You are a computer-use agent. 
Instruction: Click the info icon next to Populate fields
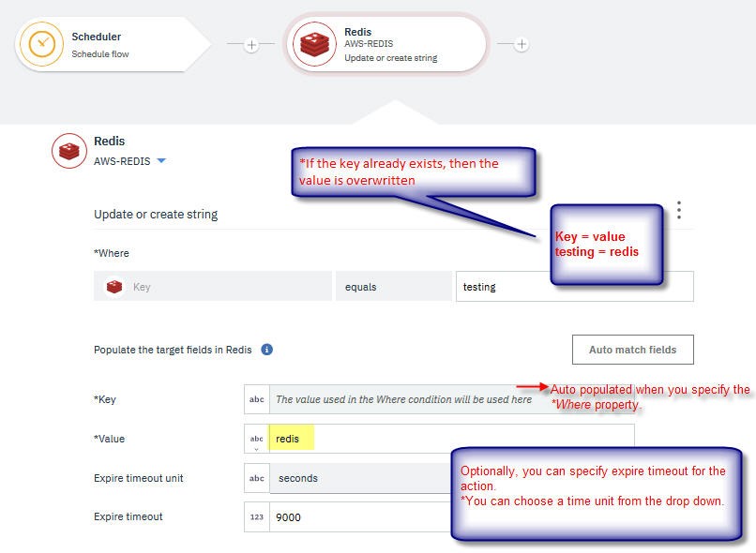[x=266, y=350]
